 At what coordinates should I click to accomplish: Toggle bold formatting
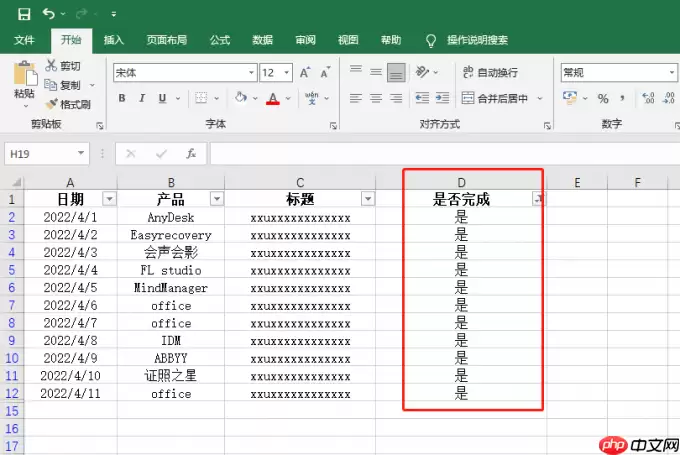click(122, 98)
